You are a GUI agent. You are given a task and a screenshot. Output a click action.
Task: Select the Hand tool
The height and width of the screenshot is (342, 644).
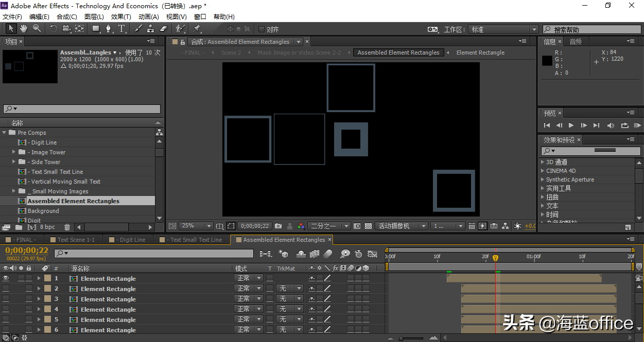24,29
